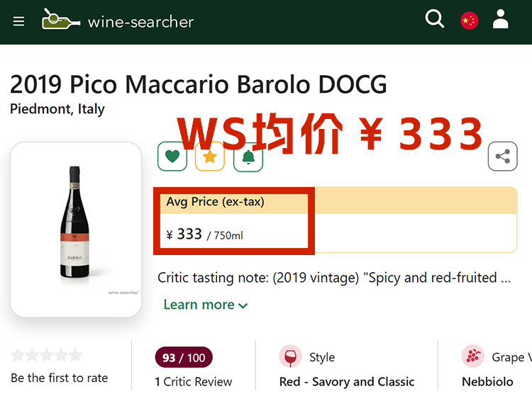This screenshot has width=532, height=406.
Task: Open the user account profile icon
Action: 501,20
